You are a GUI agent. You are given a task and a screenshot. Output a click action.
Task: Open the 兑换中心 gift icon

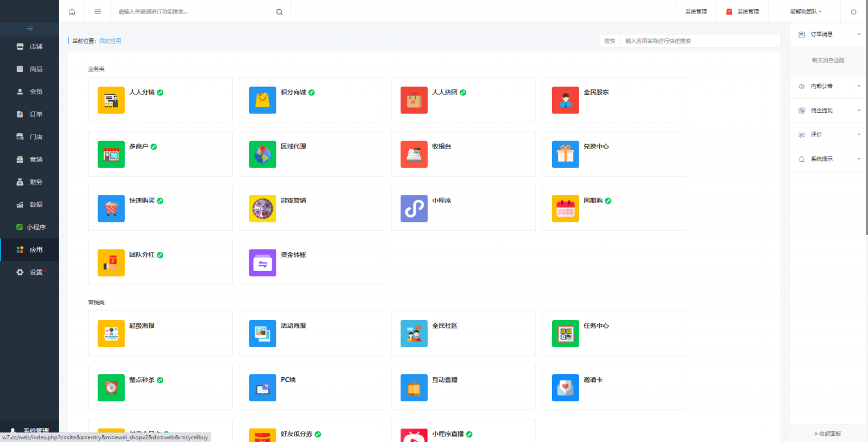pyautogui.click(x=566, y=154)
